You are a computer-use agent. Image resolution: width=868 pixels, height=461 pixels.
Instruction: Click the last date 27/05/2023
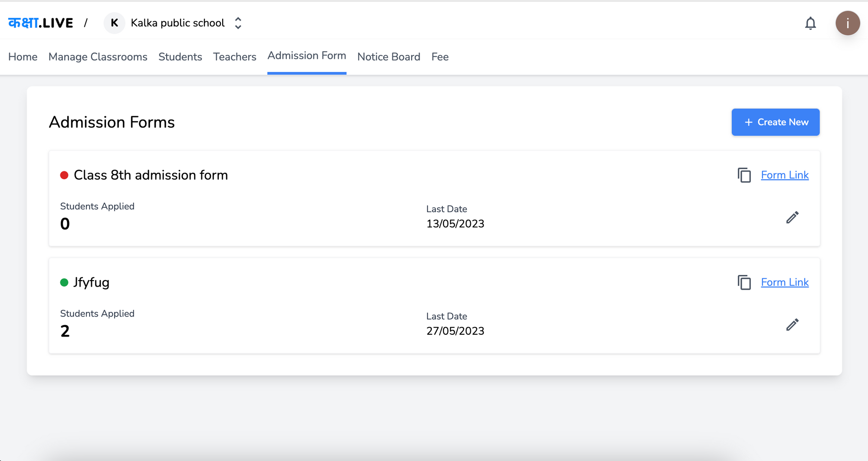tap(455, 331)
